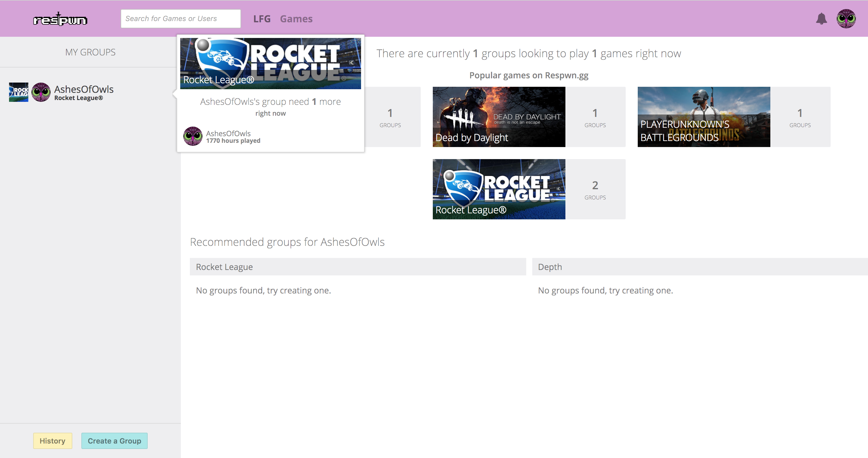Click AshesOfOwls owl avatar in sidebar
Viewport: 868px width, 458px height.
41,92
